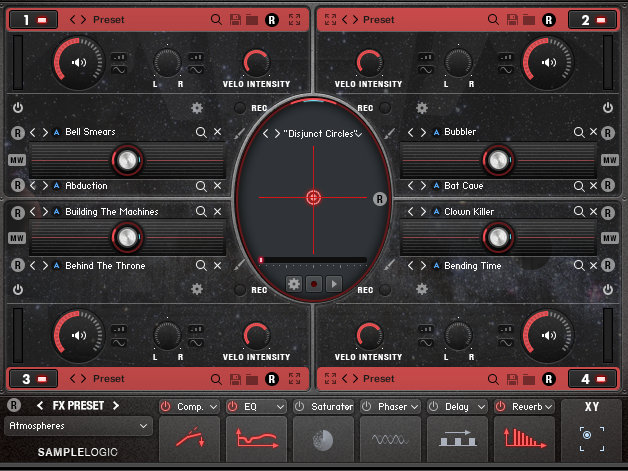Screen dimensions: 628x471
Task: Next sound after Building The Machines
Action: [45, 211]
